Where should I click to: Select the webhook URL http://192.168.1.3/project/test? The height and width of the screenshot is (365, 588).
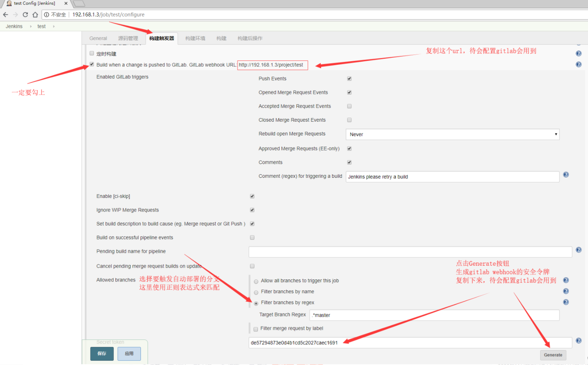271,65
